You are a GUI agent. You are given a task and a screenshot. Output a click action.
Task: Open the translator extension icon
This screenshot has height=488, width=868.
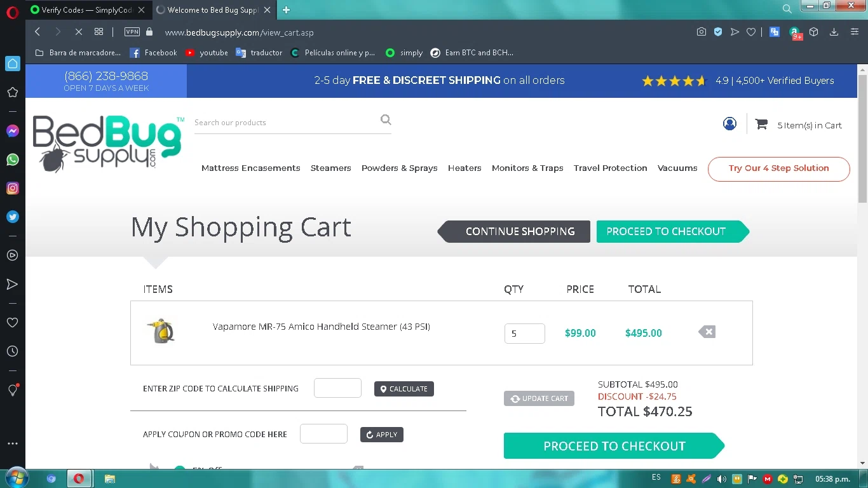(775, 32)
